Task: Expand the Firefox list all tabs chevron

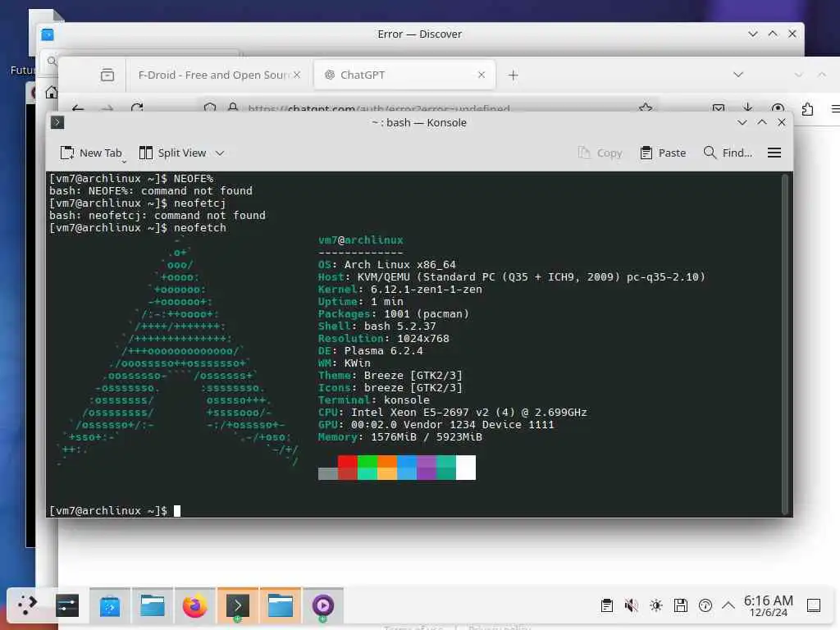Action: click(738, 75)
